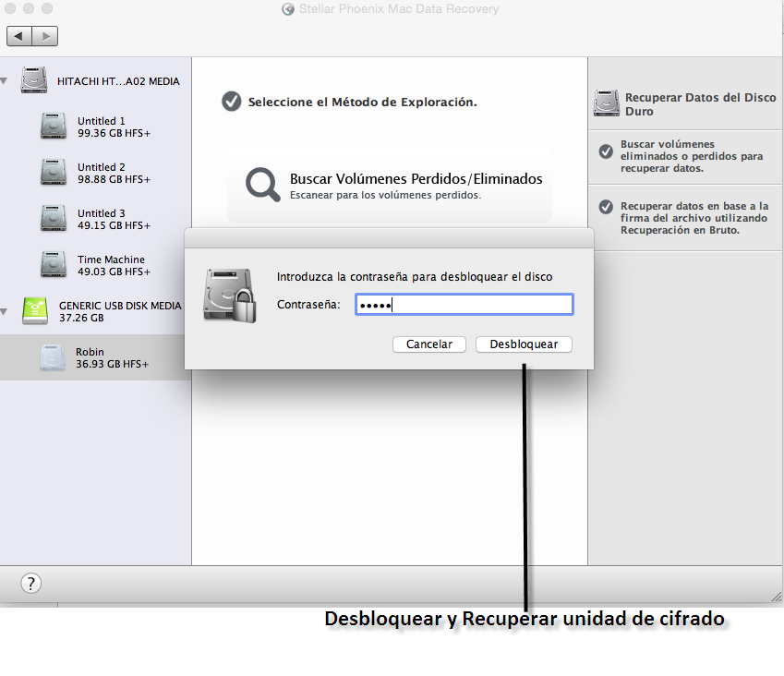Click the Recuperar Datos del Disco Duro icon
Image resolution: width=784 pixels, height=676 pixels.
[607, 103]
